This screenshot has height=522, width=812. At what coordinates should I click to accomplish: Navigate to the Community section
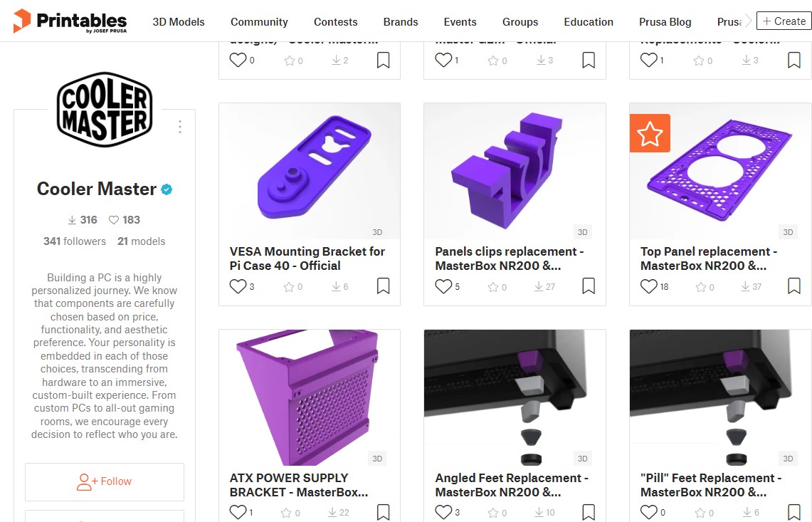pyautogui.click(x=259, y=21)
